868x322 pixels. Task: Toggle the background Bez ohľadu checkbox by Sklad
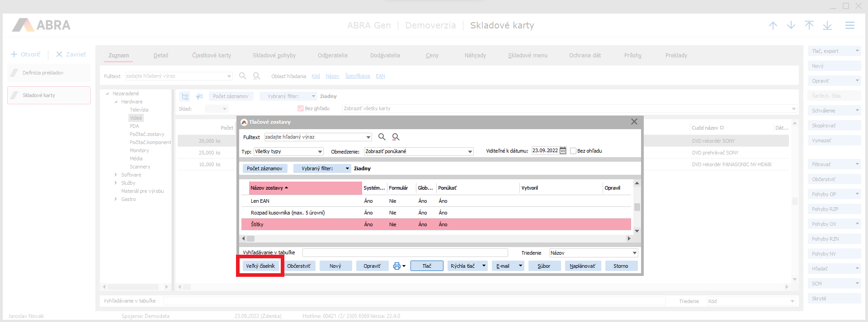coord(300,108)
